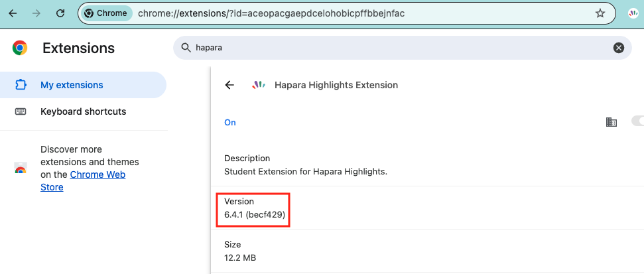
Task: Click the Extensions page title
Action: 78,48
